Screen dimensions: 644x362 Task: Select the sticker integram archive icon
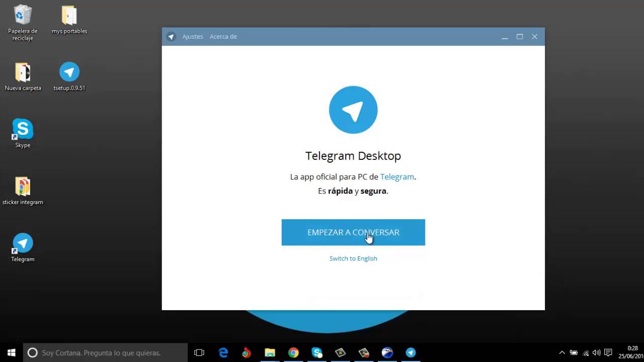23,191
